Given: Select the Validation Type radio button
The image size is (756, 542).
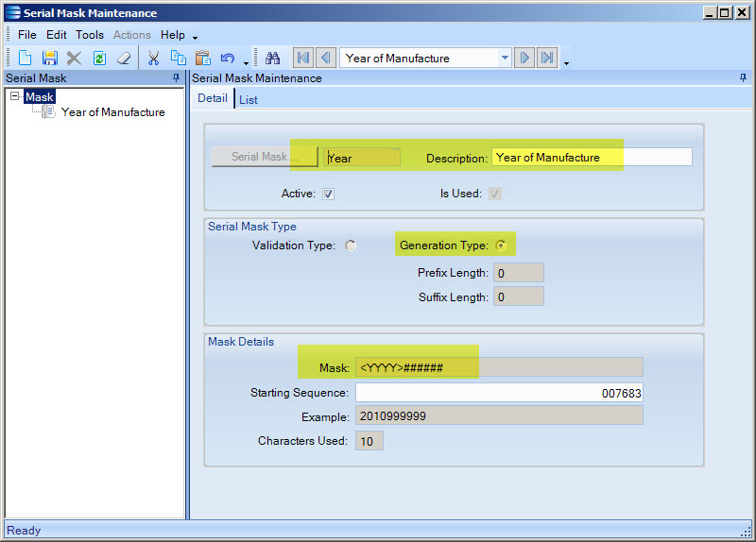Looking at the screenshot, I should [x=351, y=246].
